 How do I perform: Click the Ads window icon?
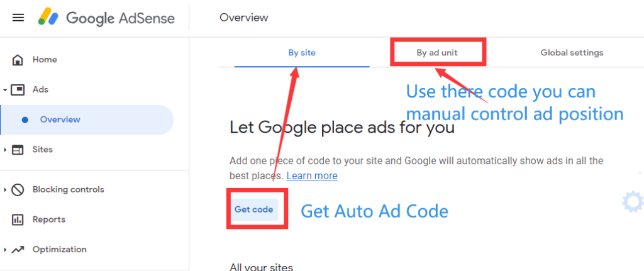click(x=18, y=89)
